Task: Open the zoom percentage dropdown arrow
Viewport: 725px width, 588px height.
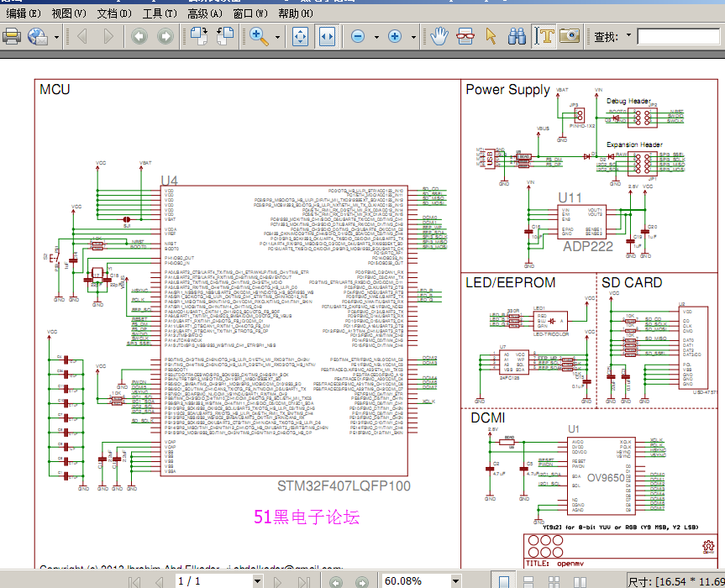Action: pyautogui.click(x=456, y=581)
